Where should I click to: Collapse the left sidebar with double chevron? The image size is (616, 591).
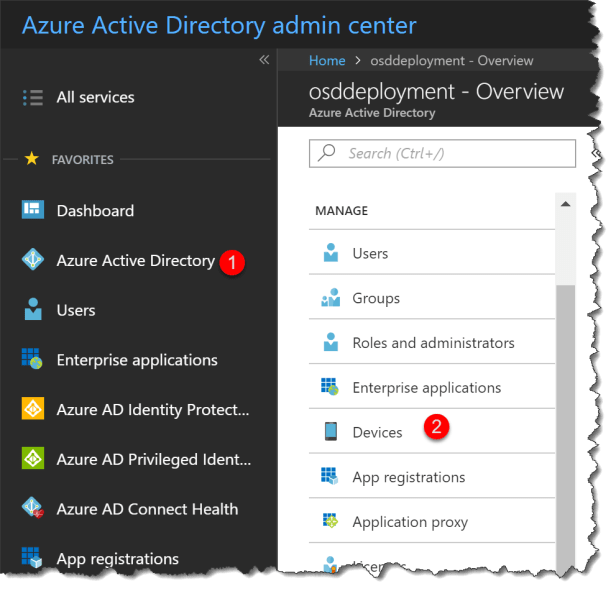coord(264,60)
